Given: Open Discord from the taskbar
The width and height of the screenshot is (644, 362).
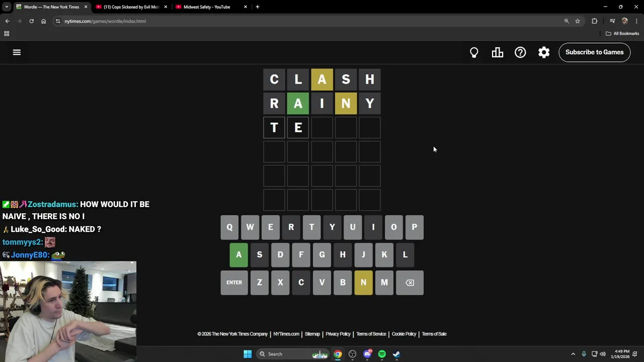Looking at the screenshot, I should [367, 354].
